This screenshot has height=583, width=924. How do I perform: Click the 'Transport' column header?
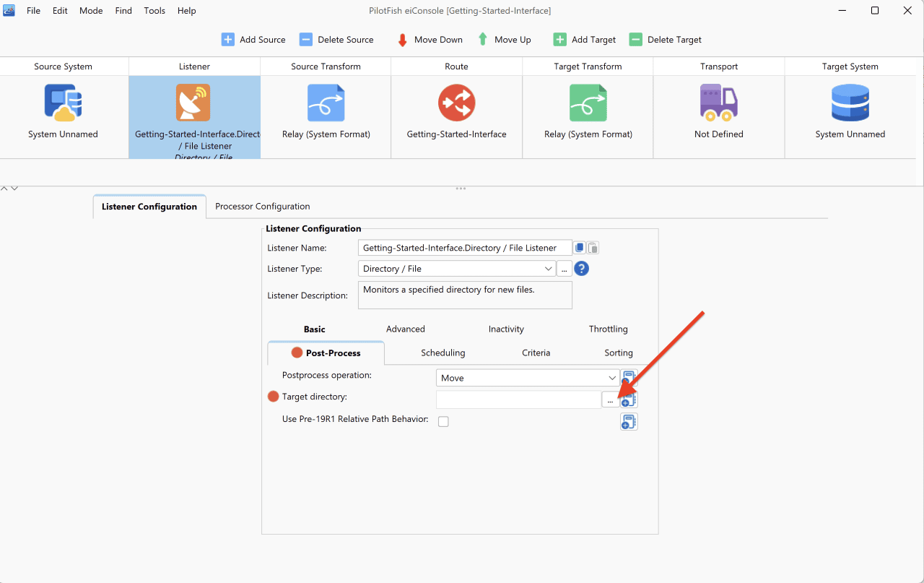pyautogui.click(x=719, y=66)
